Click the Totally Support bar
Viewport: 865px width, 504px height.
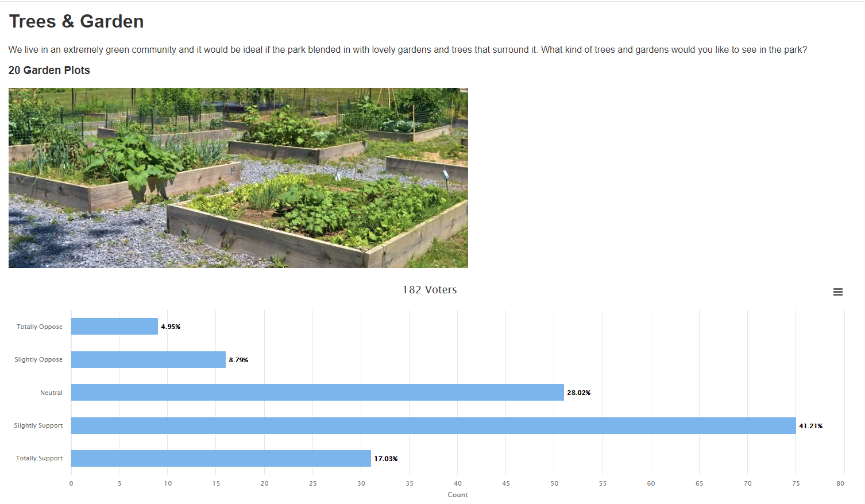coord(221,459)
